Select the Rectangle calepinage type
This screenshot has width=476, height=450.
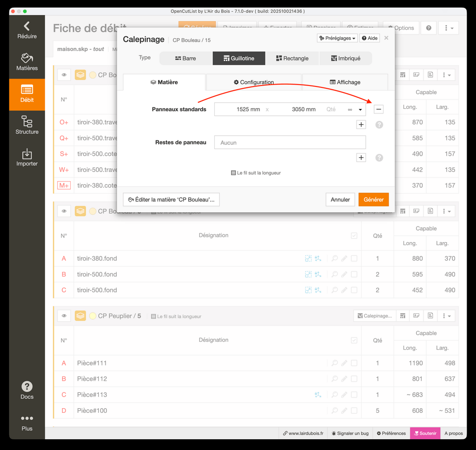click(x=292, y=58)
